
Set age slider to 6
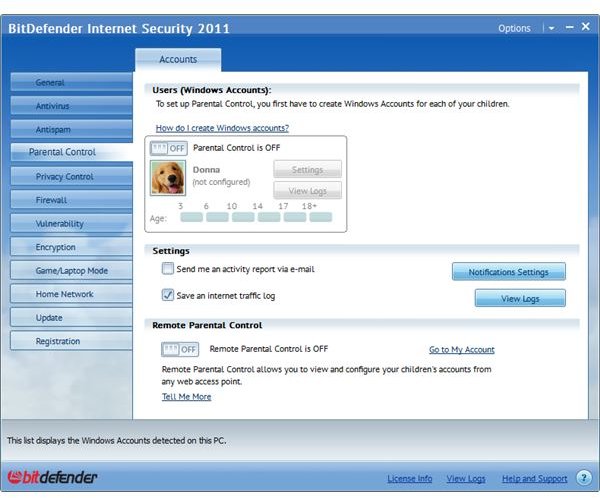click(217, 217)
